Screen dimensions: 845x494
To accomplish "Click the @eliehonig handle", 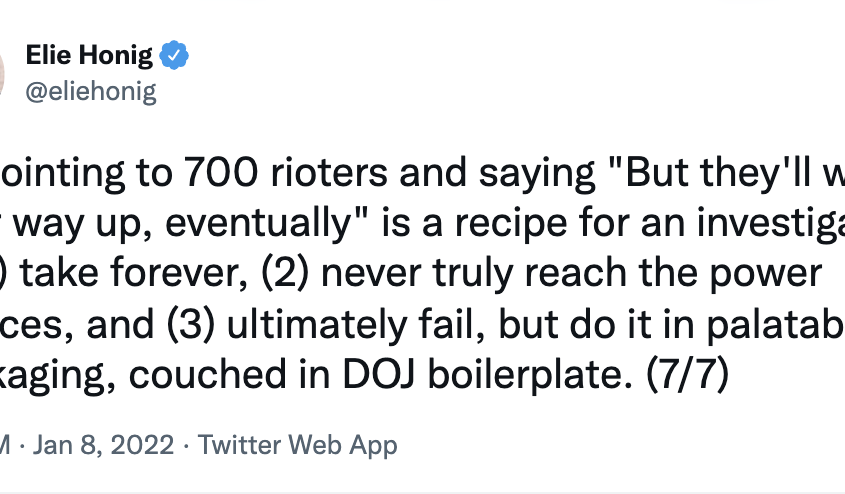I will pyautogui.click(x=91, y=91).
